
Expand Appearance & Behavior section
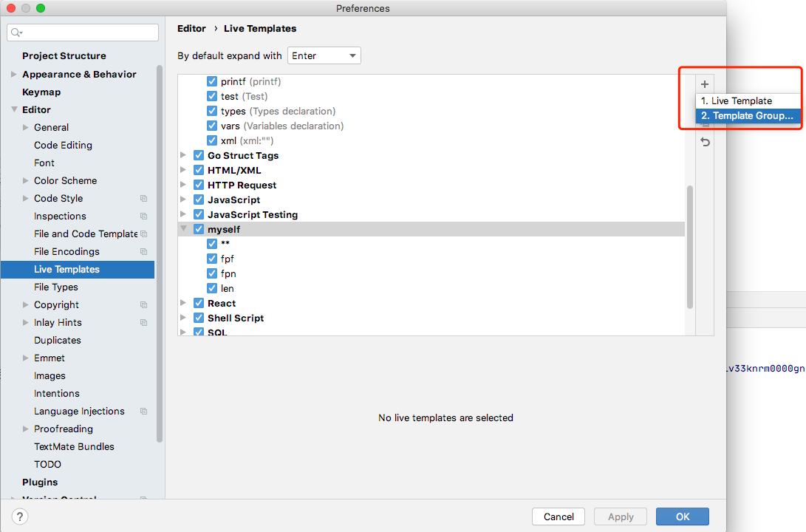[x=14, y=74]
